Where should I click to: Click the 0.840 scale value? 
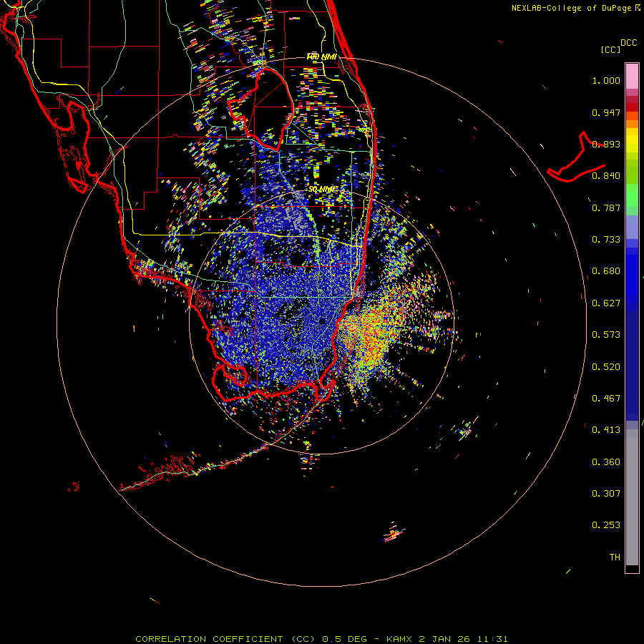(x=606, y=176)
